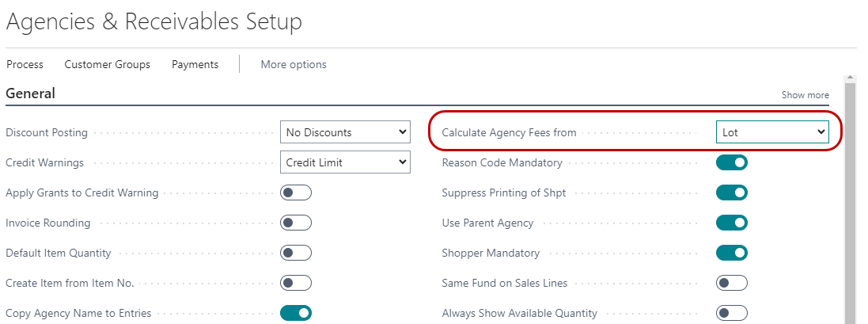The image size is (868, 324).
Task: Open the Payments menu
Action: pyautogui.click(x=195, y=64)
